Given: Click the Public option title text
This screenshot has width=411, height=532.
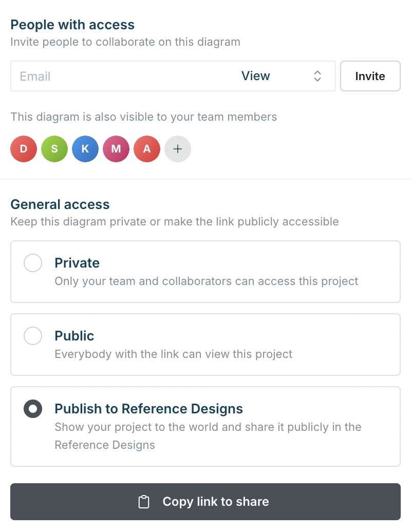Looking at the screenshot, I should (74, 336).
